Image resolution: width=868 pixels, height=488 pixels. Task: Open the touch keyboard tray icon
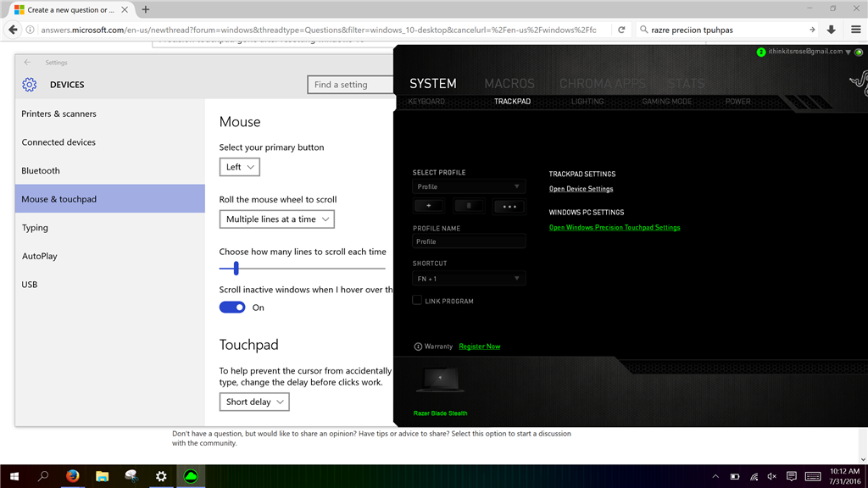(x=813, y=476)
